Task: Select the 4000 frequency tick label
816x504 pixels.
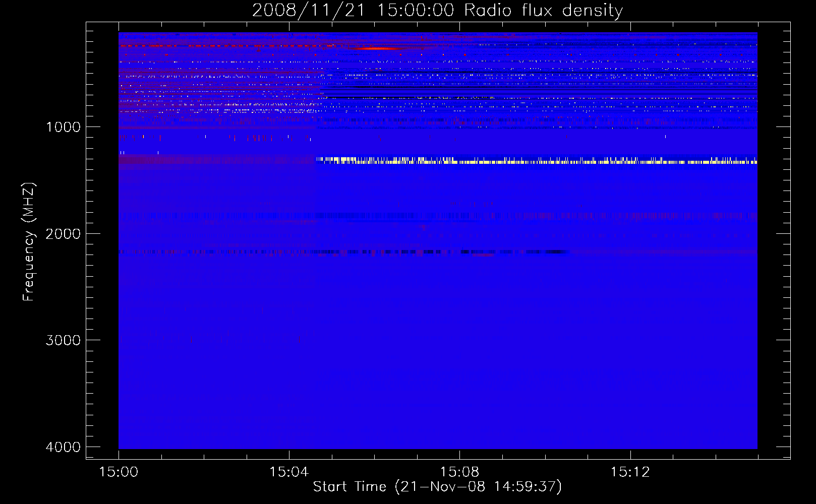Action: [x=63, y=447]
